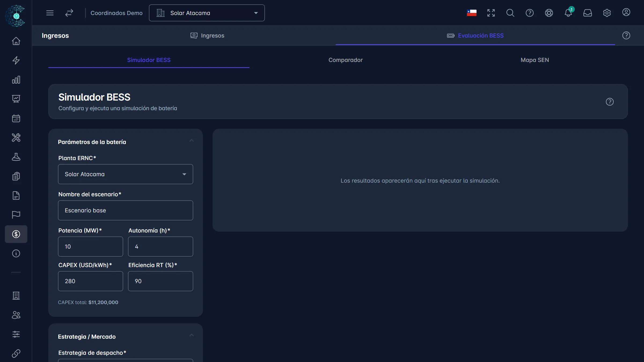
Task: Open the sliders adjustments sidebar icon
Action: coord(16,334)
